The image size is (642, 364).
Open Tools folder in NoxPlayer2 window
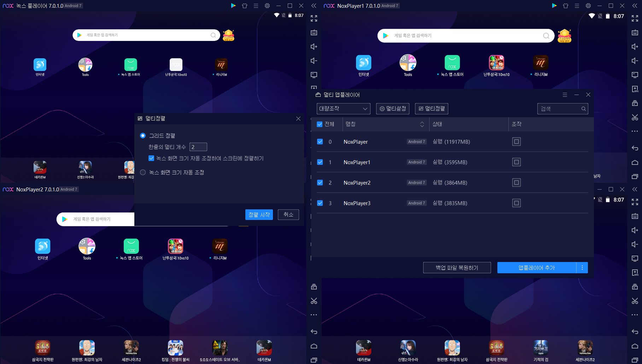(x=87, y=249)
